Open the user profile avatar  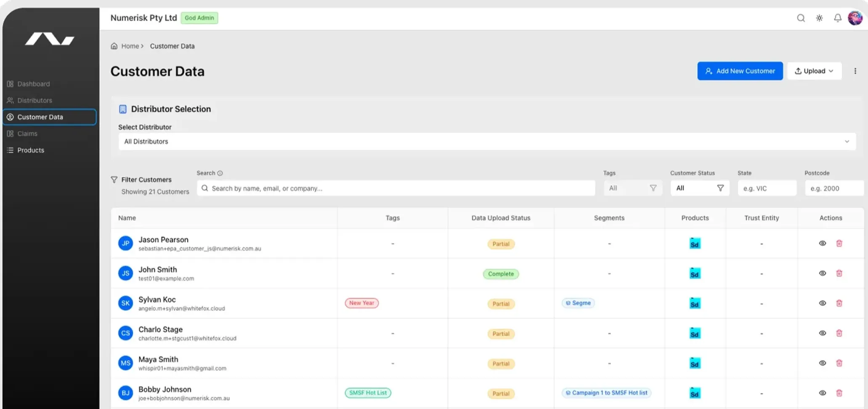tap(855, 18)
